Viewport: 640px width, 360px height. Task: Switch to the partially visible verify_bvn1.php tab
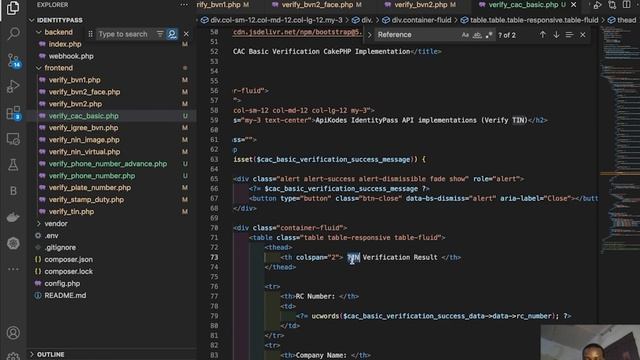click(223, 5)
